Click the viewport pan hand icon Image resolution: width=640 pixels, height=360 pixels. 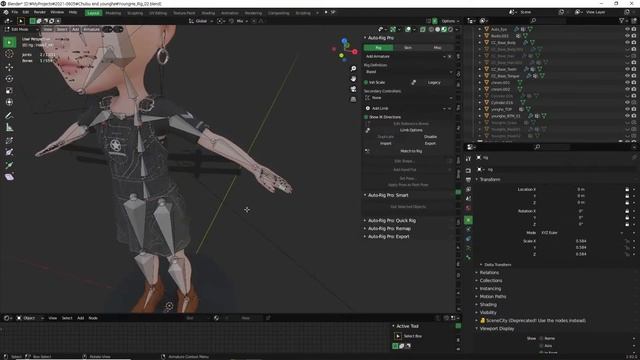pos(353,78)
